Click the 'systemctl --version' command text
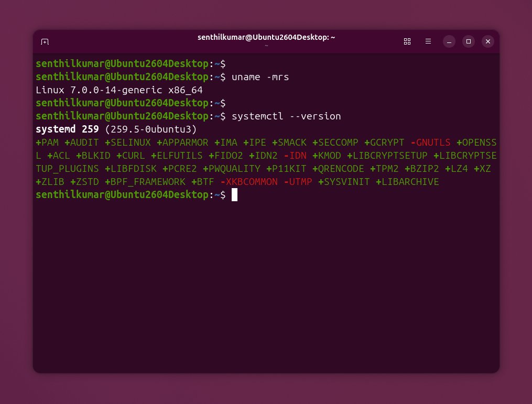 coord(286,116)
